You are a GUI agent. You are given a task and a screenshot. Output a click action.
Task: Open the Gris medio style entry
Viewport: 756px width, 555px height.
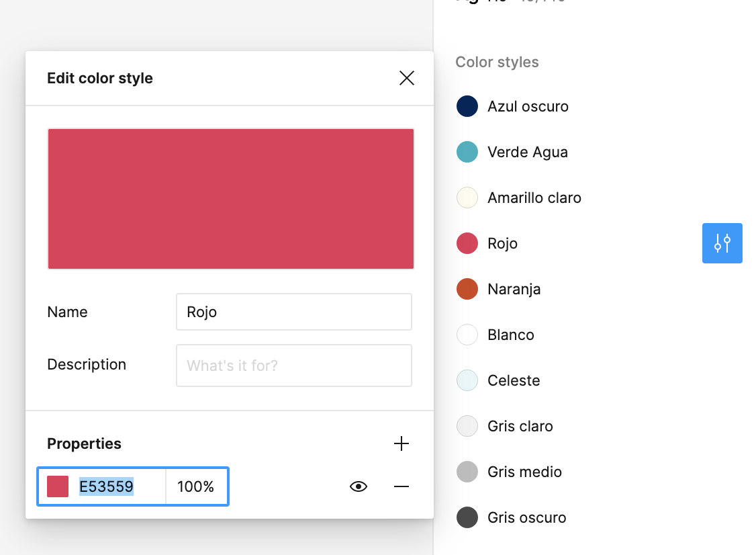pos(467,472)
